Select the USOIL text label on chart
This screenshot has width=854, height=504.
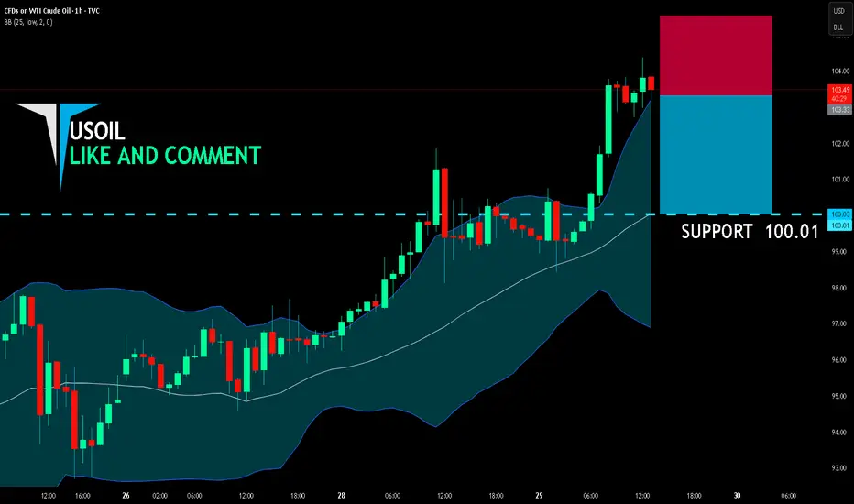(x=97, y=131)
